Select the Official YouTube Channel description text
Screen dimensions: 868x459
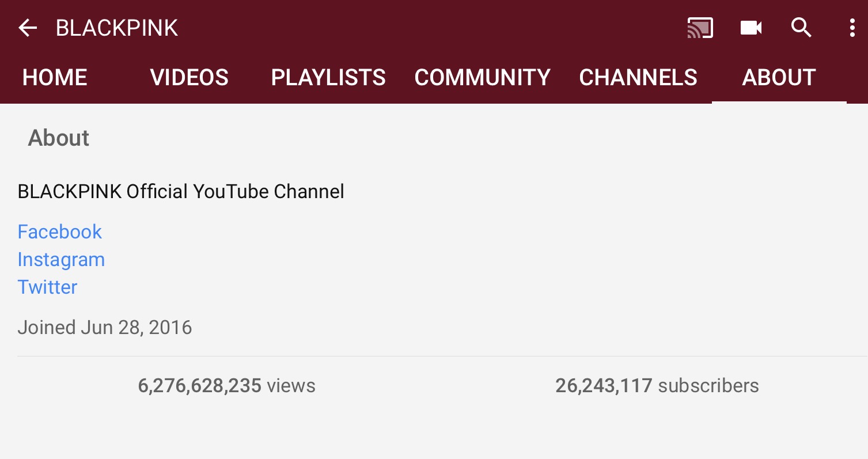point(181,191)
